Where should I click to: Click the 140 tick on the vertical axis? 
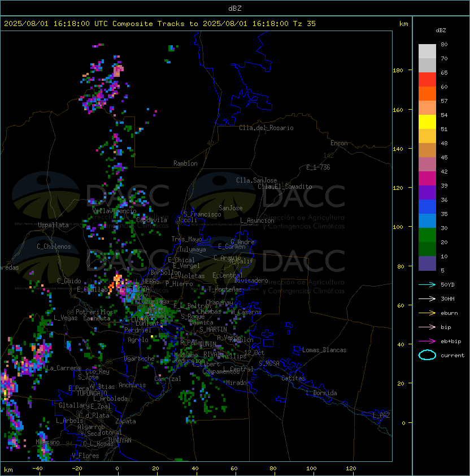click(x=398, y=149)
